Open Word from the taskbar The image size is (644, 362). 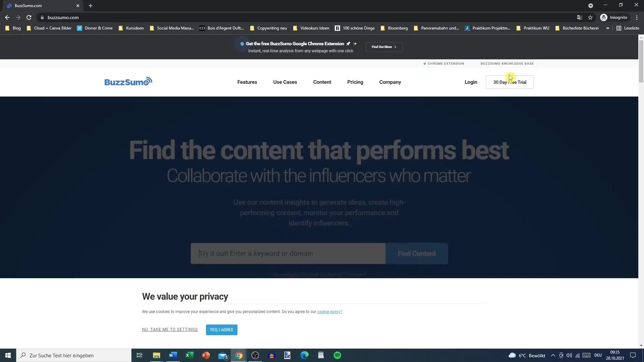click(173, 355)
